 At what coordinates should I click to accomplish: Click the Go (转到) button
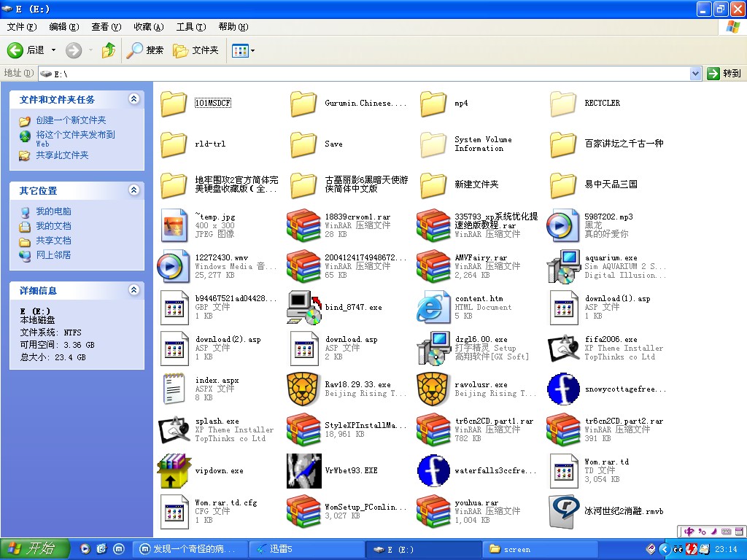[724, 74]
